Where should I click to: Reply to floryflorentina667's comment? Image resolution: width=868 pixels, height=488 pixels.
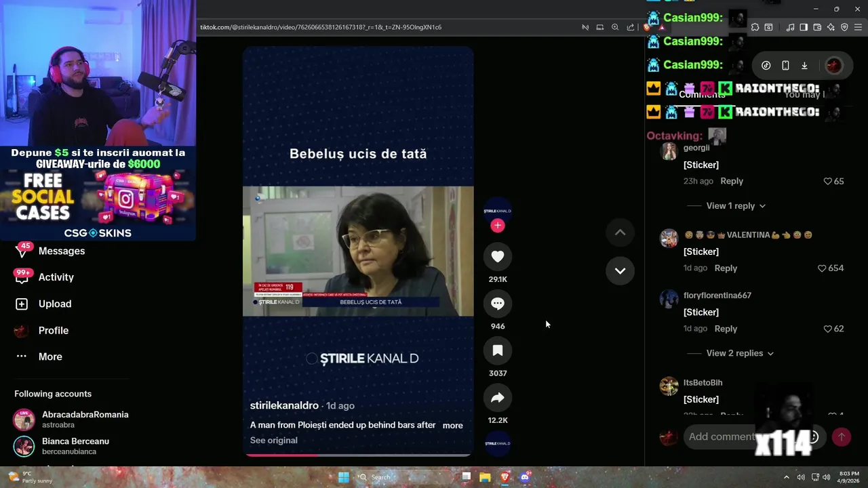click(x=726, y=329)
